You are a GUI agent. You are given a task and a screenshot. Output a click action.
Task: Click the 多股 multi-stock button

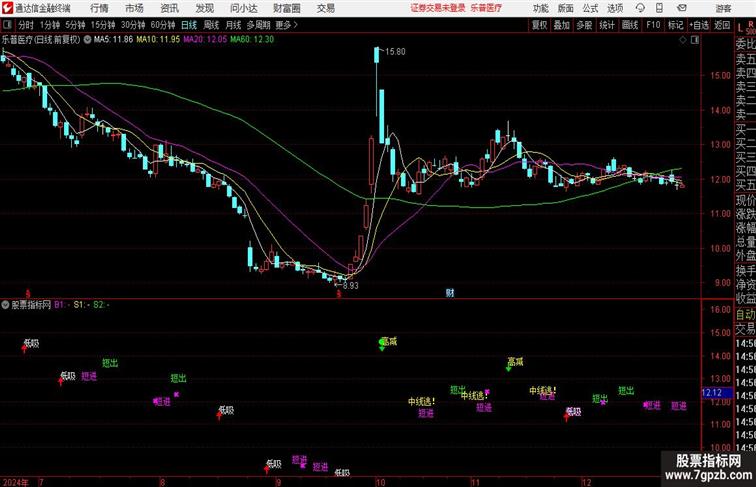pyautogui.click(x=584, y=25)
